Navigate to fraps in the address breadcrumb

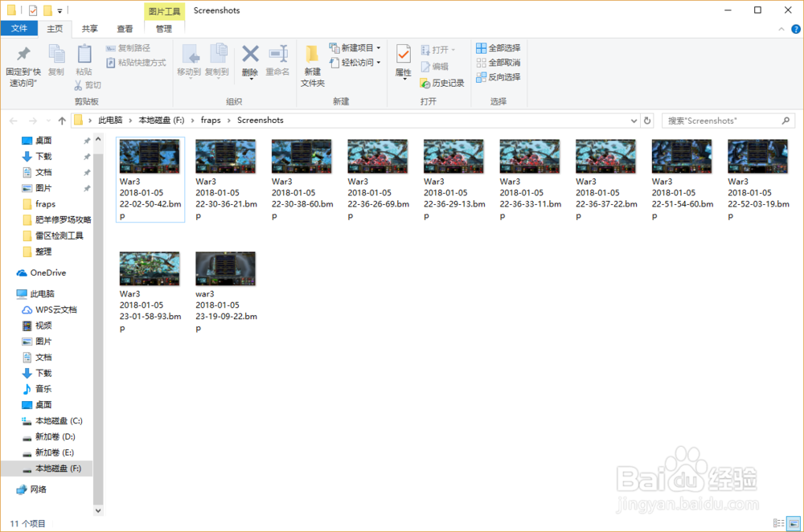coord(211,120)
